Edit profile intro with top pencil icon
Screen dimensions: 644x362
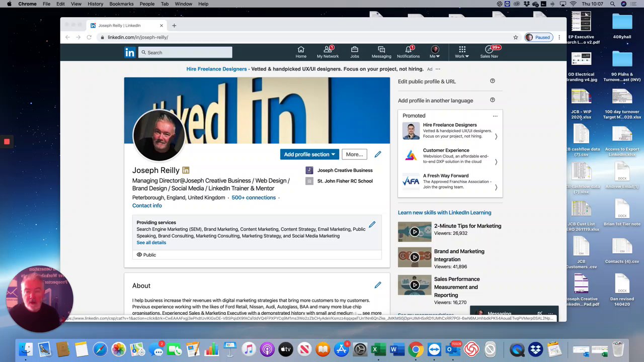[378, 154]
